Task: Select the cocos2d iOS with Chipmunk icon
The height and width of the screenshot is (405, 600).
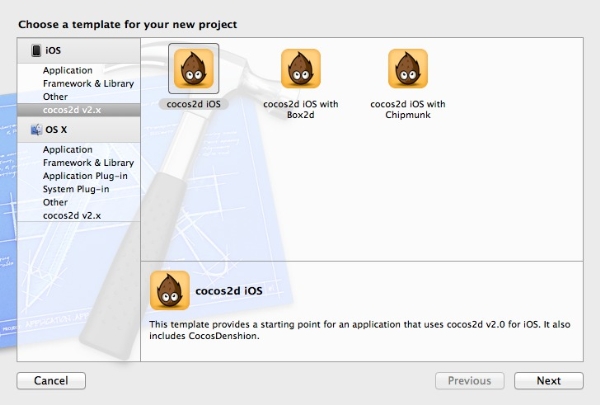Action: [407, 68]
